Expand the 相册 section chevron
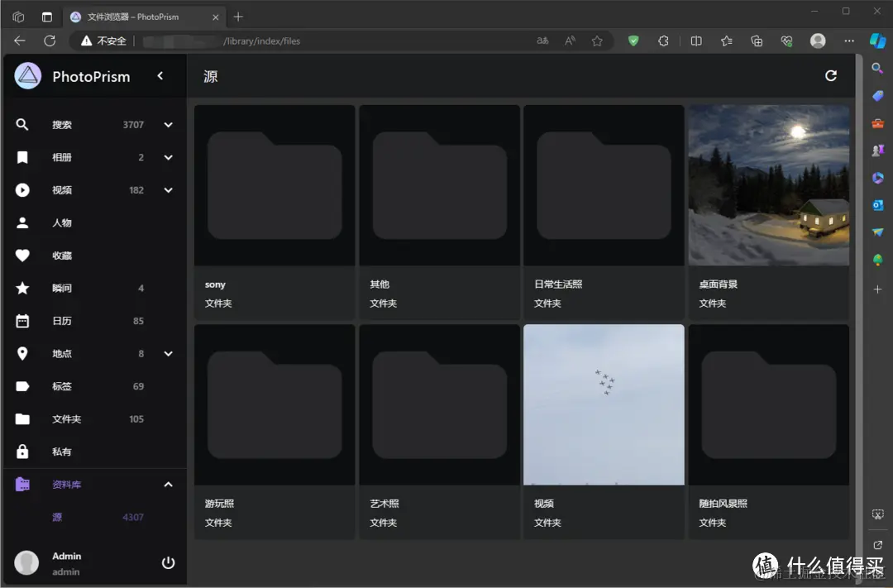Viewport: 893px width, 588px height. (168, 157)
